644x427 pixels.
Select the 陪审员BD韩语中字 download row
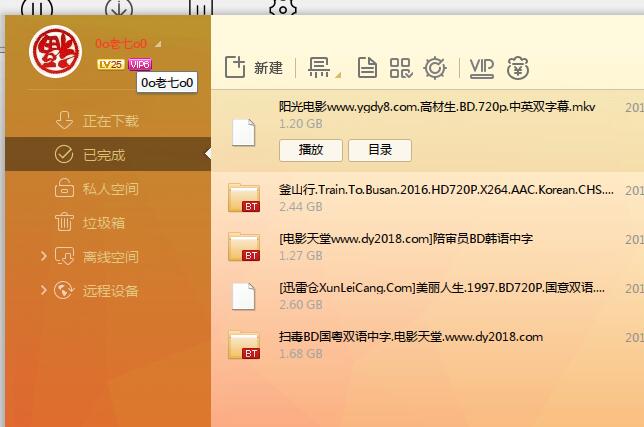427,247
